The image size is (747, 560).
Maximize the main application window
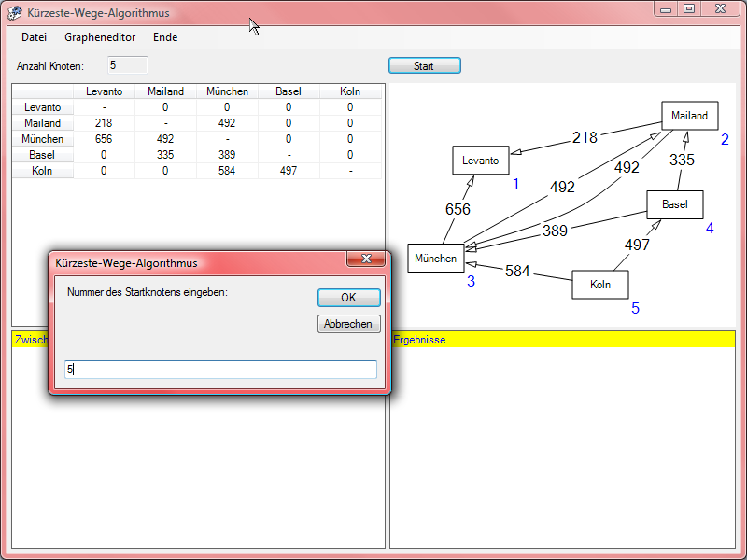(x=689, y=8)
